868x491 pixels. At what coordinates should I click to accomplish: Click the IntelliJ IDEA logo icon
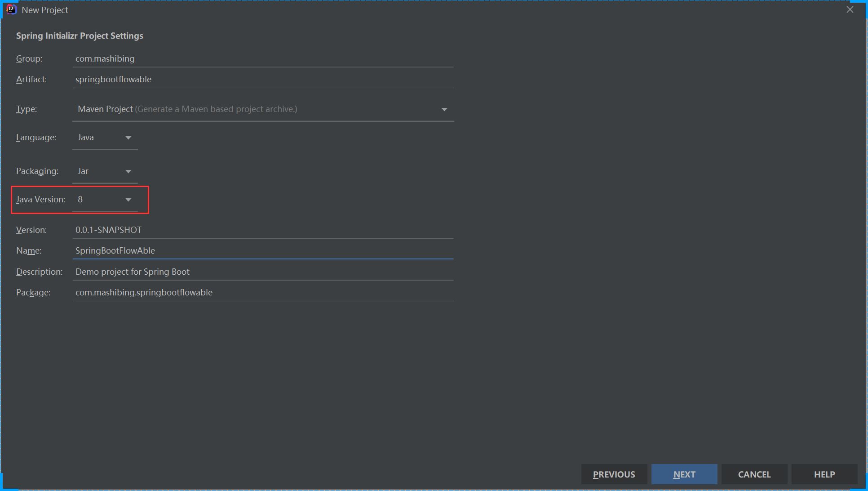tap(11, 9)
